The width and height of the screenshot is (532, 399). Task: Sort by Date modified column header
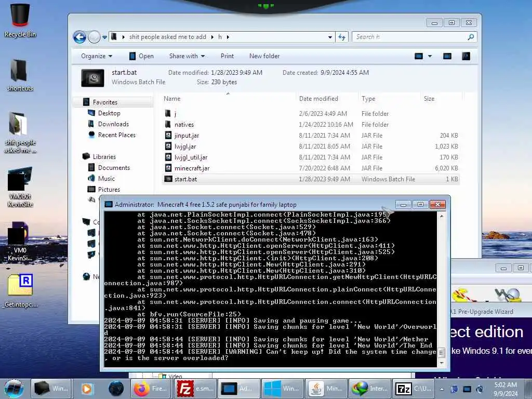tap(318, 99)
